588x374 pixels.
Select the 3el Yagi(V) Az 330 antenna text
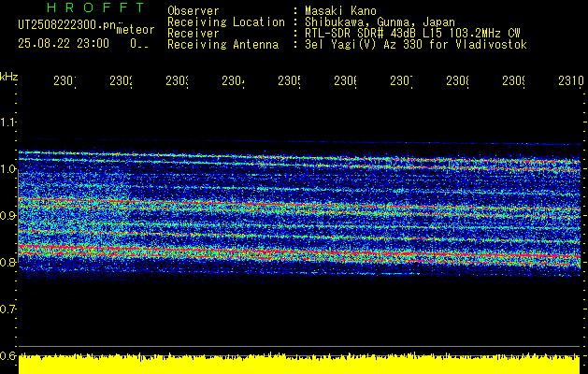click(416, 45)
